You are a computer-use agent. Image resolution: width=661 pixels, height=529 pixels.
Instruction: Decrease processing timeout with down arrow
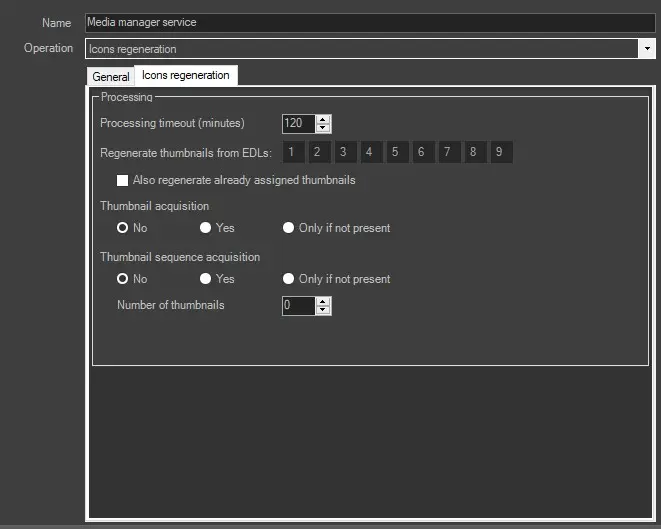pyautogui.click(x=323, y=128)
